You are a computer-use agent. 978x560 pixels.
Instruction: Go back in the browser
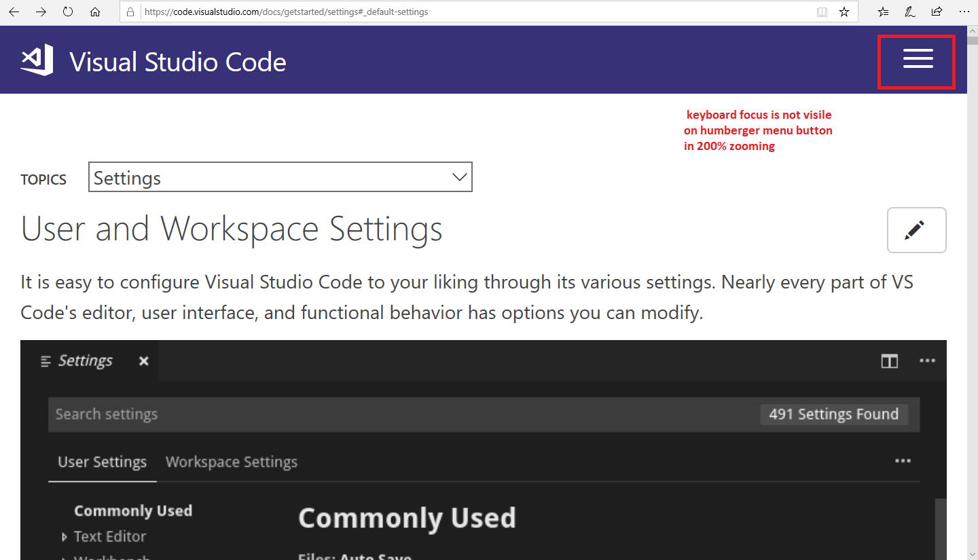tap(14, 12)
